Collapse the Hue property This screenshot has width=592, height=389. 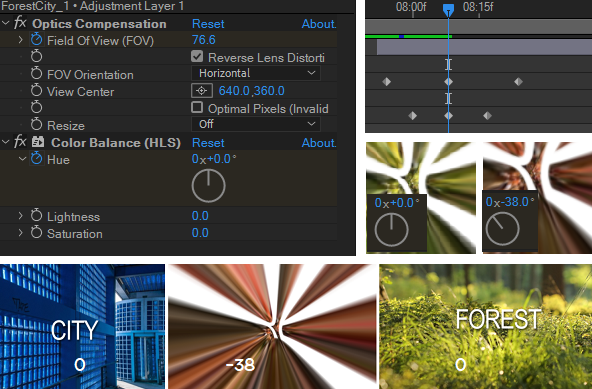pyautogui.click(x=22, y=159)
